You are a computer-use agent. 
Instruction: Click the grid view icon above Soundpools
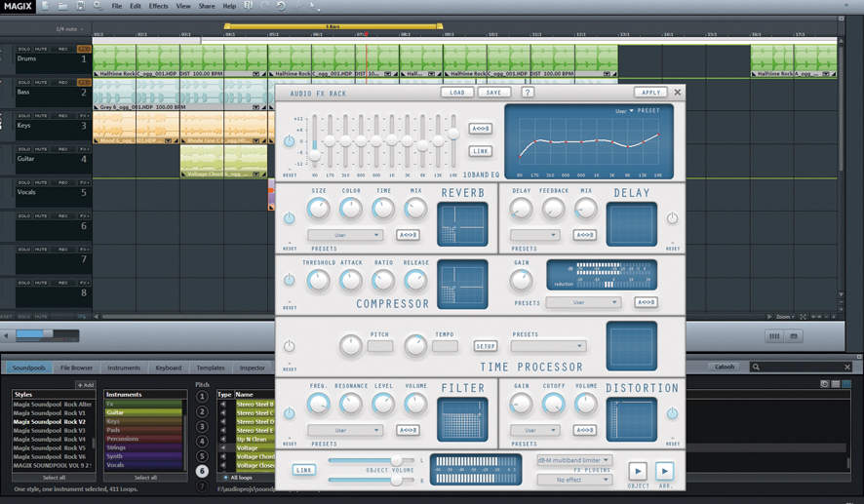pos(774,336)
